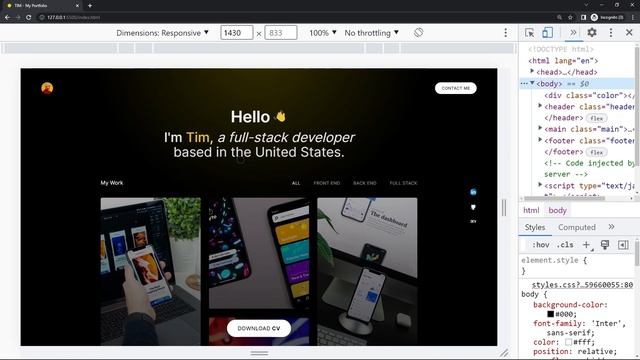Viewport: 640px width, 360px height.
Task: Open the dashboard project thumbnail
Action: tap(367, 271)
